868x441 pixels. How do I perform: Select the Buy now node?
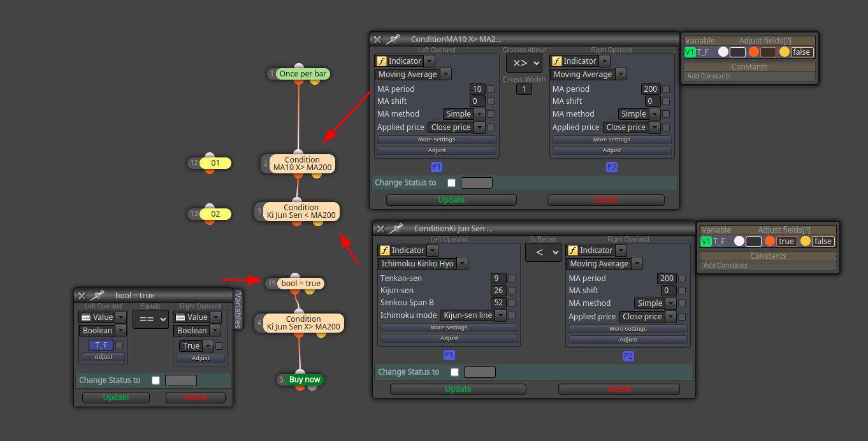[305, 380]
